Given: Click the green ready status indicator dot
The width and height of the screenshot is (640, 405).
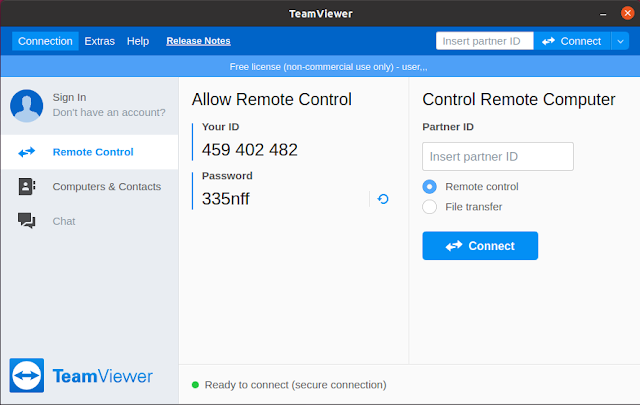Looking at the screenshot, I should (195, 385).
